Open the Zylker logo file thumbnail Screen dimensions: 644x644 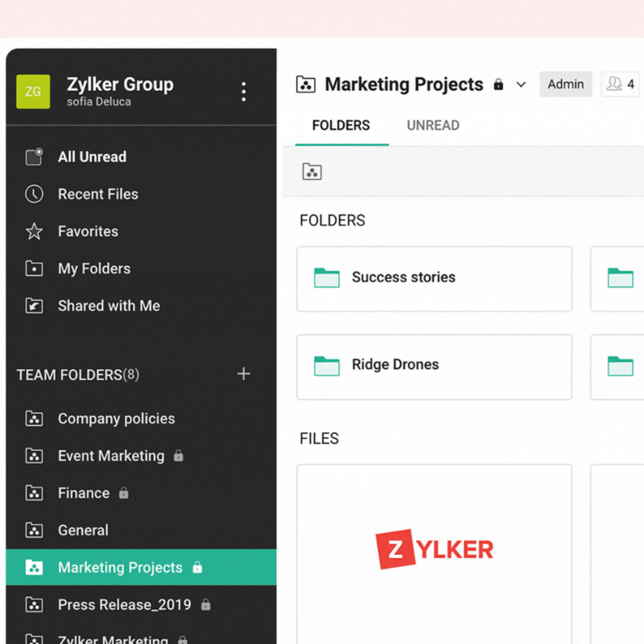(x=434, y=554)
